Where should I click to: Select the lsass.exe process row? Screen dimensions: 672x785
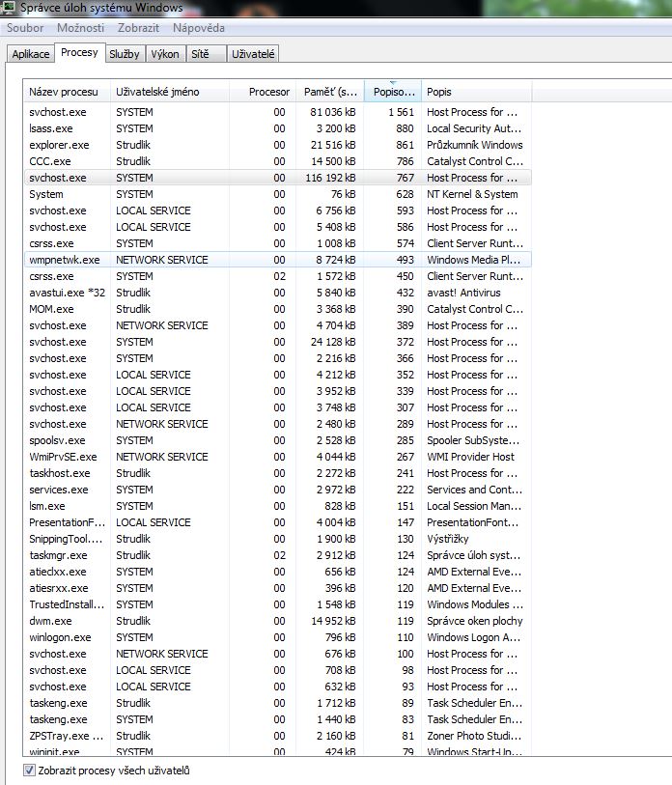pos(277,128)
